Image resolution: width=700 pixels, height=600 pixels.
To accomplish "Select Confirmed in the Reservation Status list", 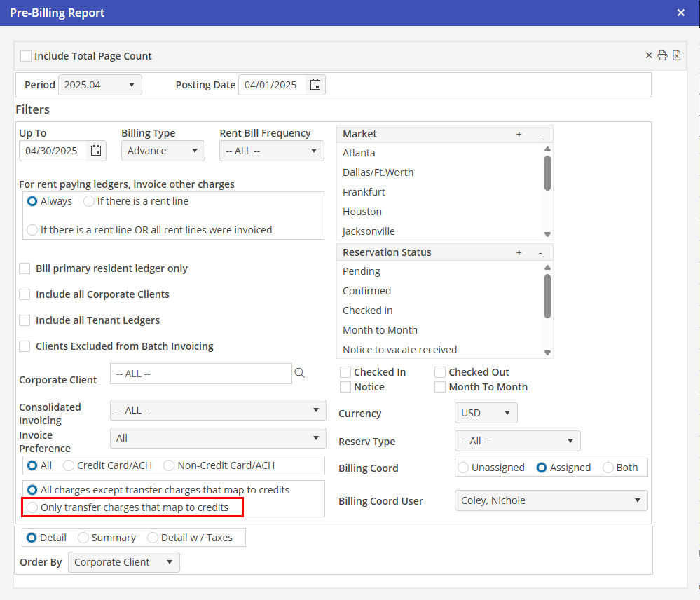I will pos(366,291).
